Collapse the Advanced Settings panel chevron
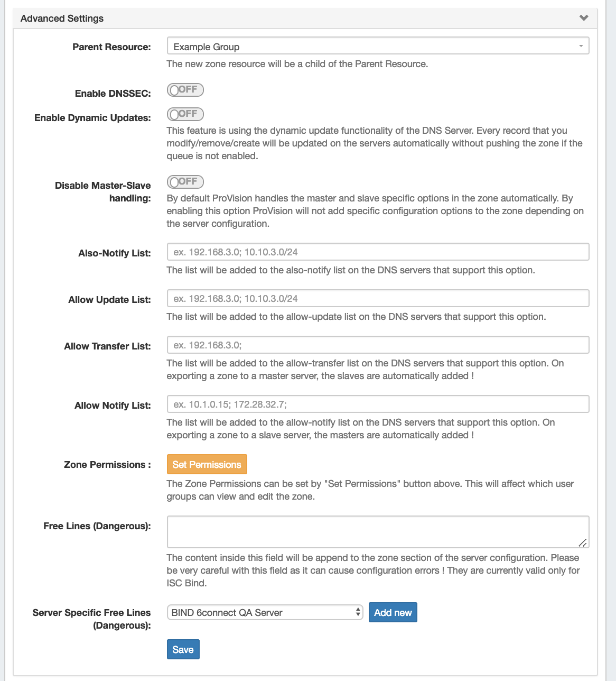This screenshot has width=616, height=681. pos(584,18)
